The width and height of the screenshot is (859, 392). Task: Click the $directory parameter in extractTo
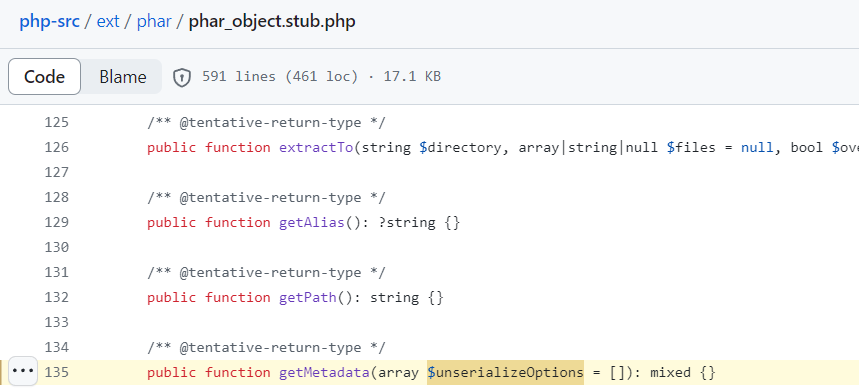[460, 147]
